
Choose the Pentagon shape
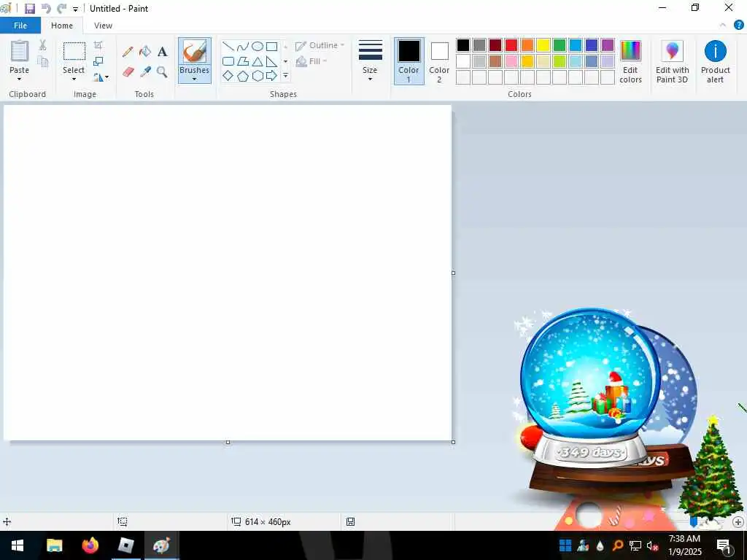(x=243, y=76)
